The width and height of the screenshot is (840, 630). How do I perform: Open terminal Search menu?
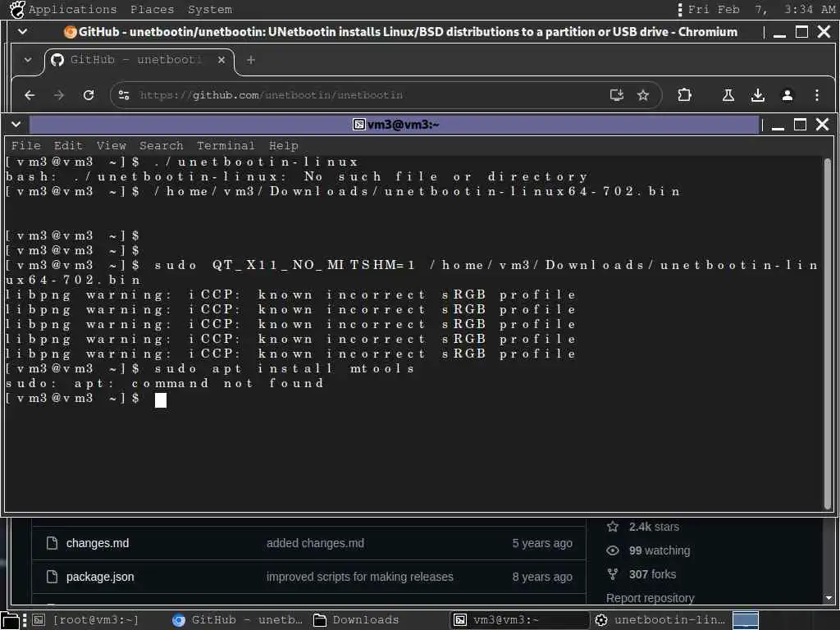[x=162, y=146]
